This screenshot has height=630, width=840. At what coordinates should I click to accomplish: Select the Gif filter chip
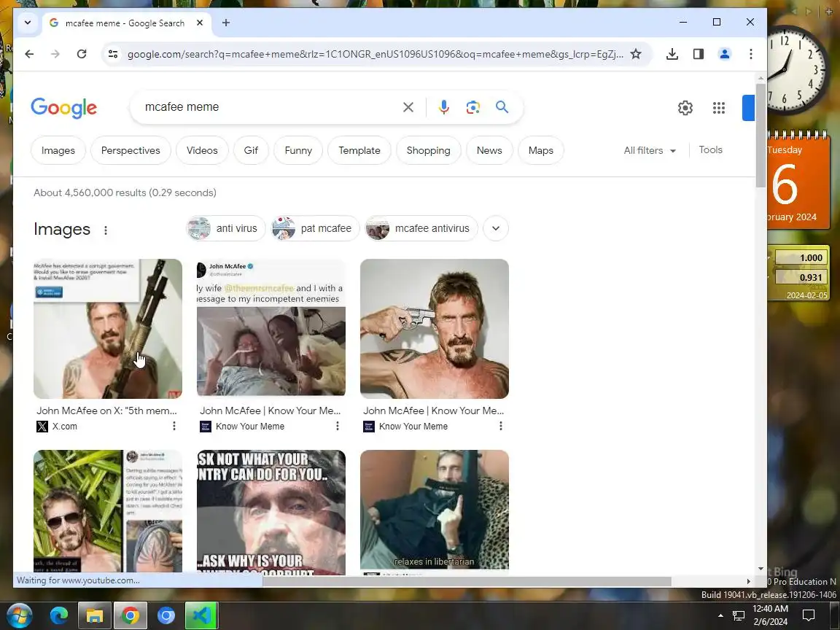tap(252, 150)
